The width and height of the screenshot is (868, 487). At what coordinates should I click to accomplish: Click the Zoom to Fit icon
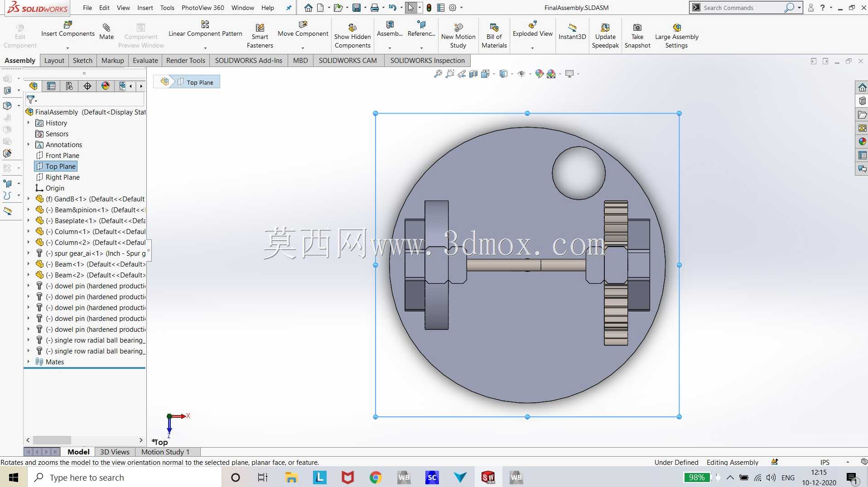438,74
